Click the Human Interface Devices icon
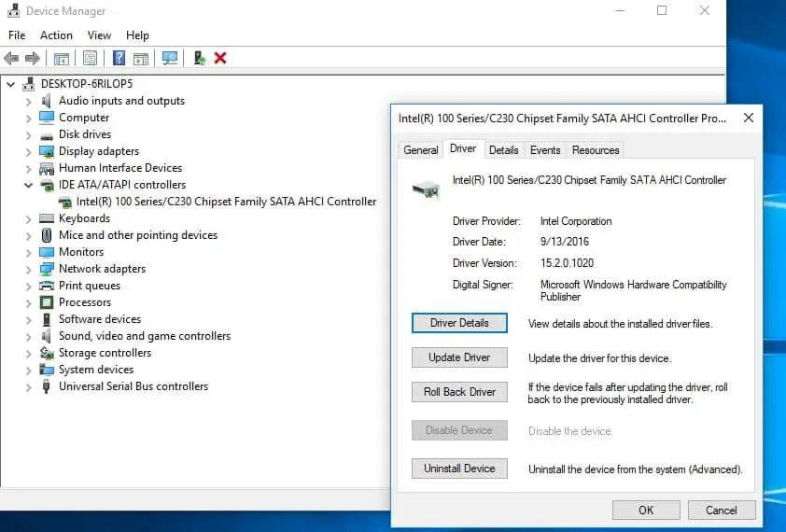786x532 pixels. pyautogui.click(x=47, y=169)
